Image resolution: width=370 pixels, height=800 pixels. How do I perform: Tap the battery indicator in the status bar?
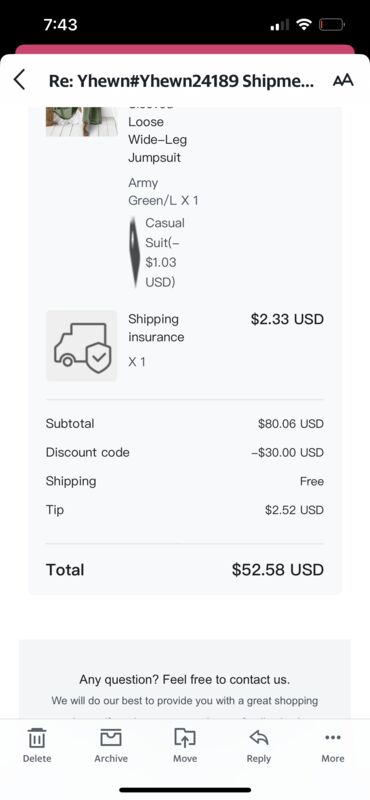[x=332, y=24]
